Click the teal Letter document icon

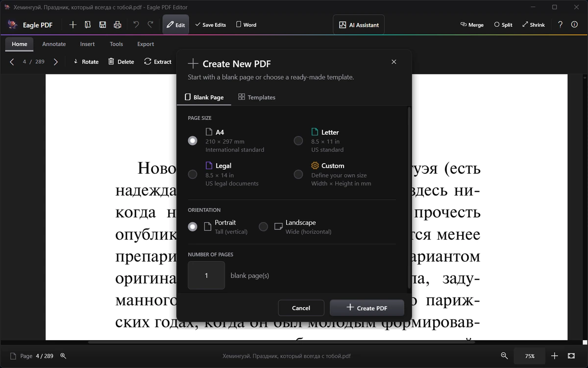[315, 132]
